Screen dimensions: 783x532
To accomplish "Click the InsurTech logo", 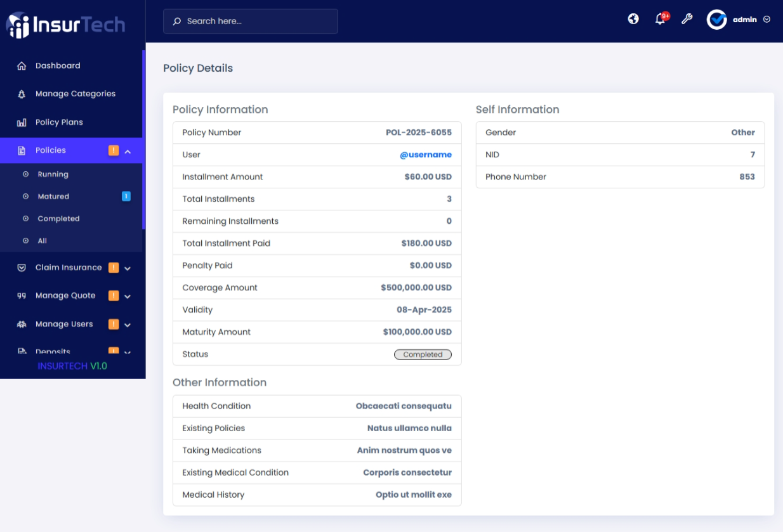I will (66, 25).
